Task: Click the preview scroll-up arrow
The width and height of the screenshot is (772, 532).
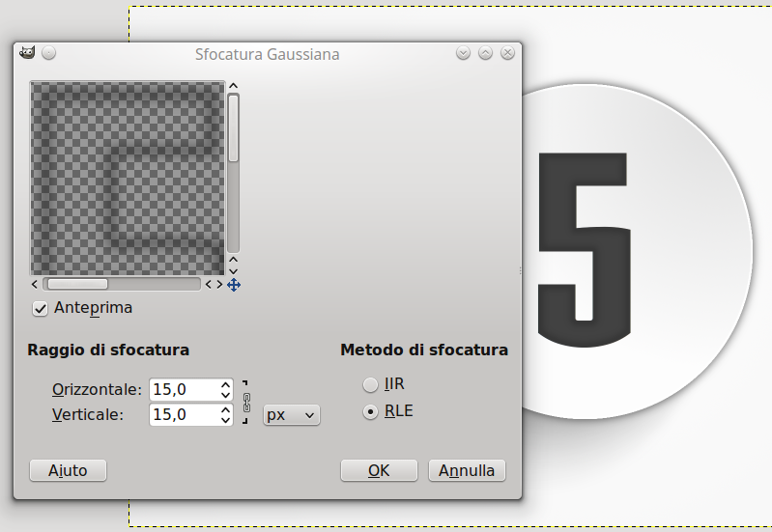Action: tap(234, 86)
